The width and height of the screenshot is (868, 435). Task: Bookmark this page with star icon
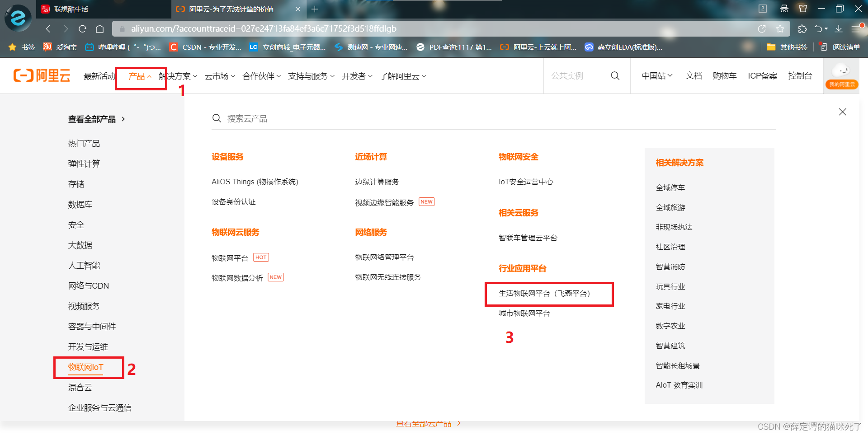coord(780,29)
